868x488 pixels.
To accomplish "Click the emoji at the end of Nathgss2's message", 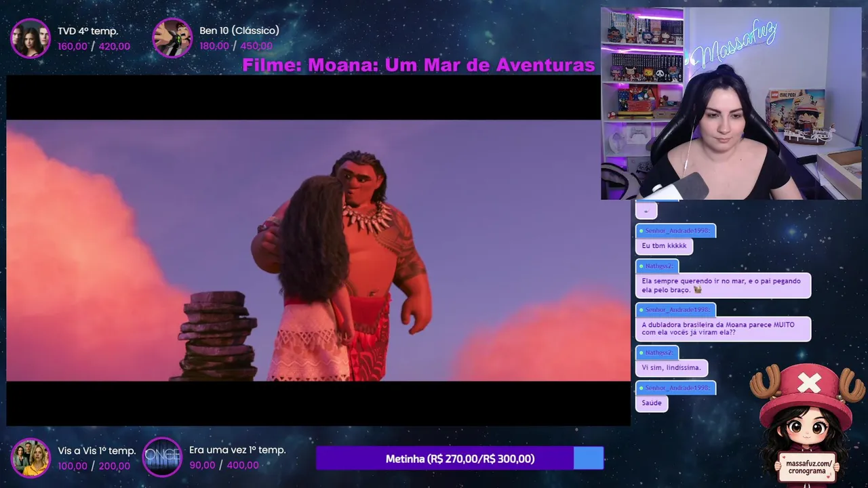I will (698, 290).
